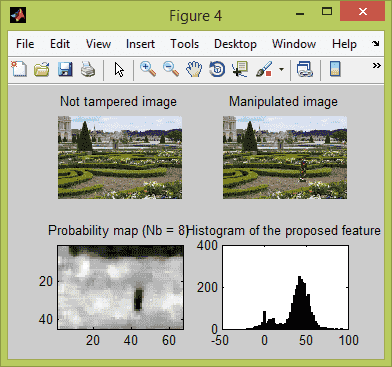The image size is (392, 367).
Task: Open the Edit menu
Action: coord(60,44)
